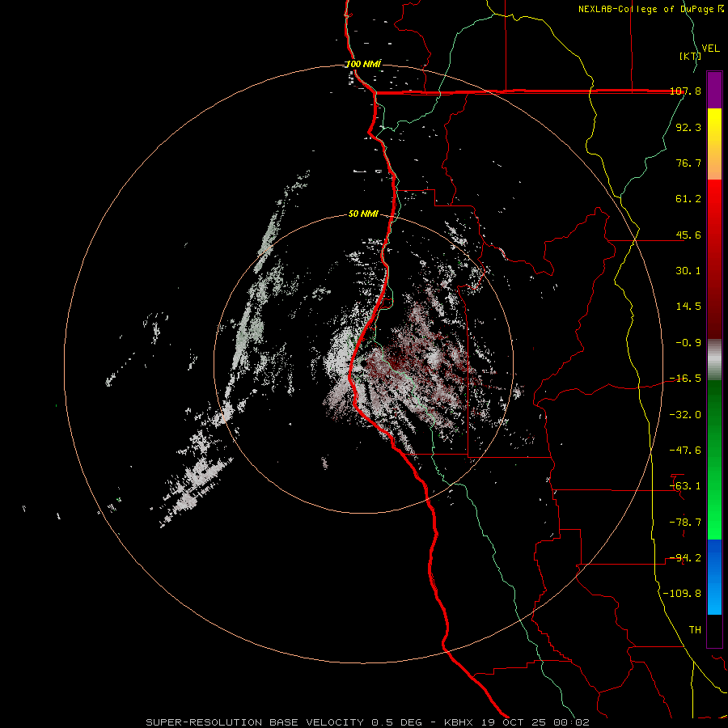Pick the black TH segment of color bar

[714, 631]
